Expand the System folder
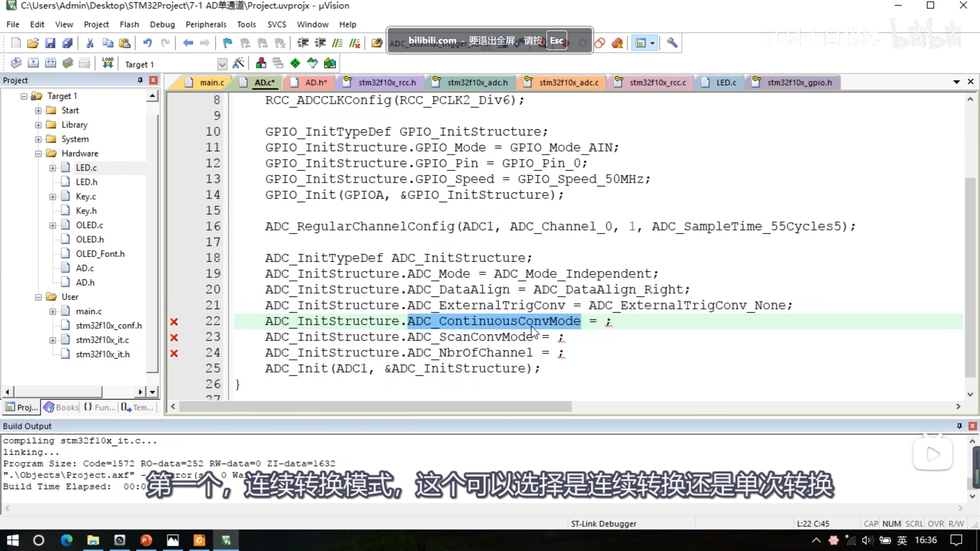This screenshot has width=980, height=551. [38, 139]
